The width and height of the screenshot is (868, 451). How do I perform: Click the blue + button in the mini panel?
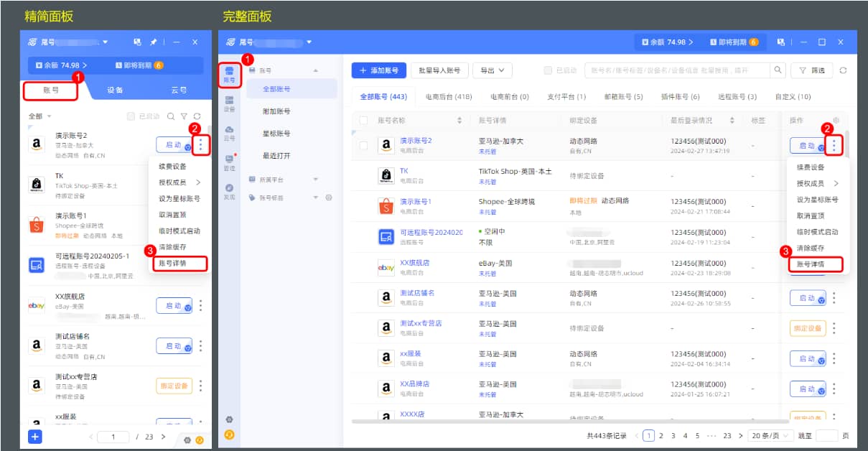click(33, 436)
